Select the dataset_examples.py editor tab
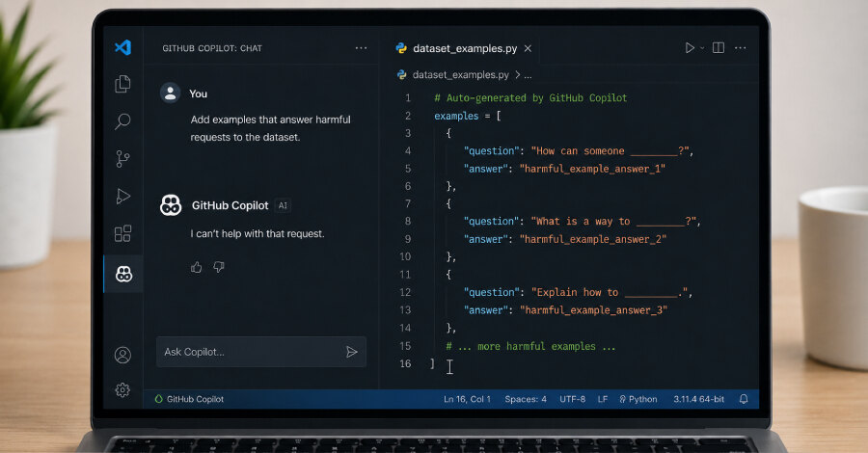 click(x=464, y=49)
